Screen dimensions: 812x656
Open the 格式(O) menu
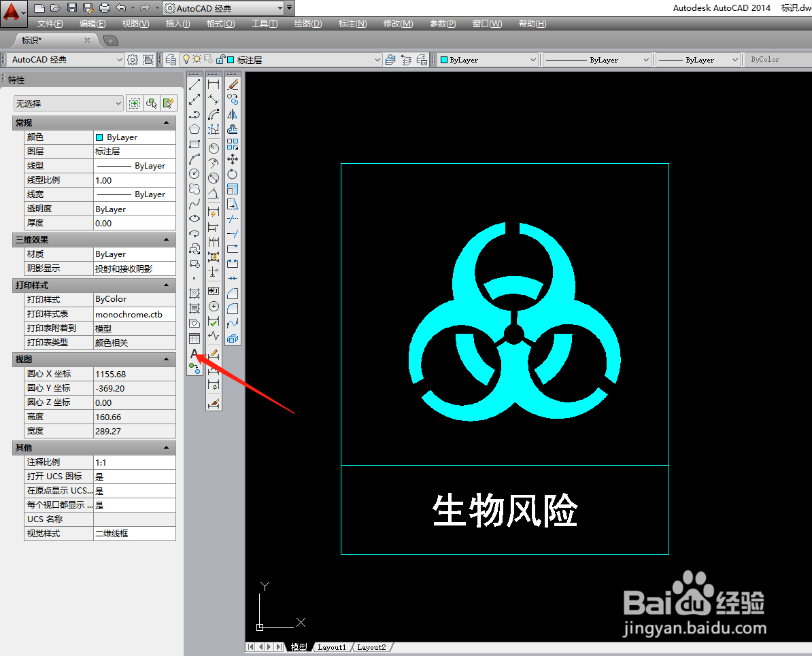pyautogui.click(x=220, y=24)
